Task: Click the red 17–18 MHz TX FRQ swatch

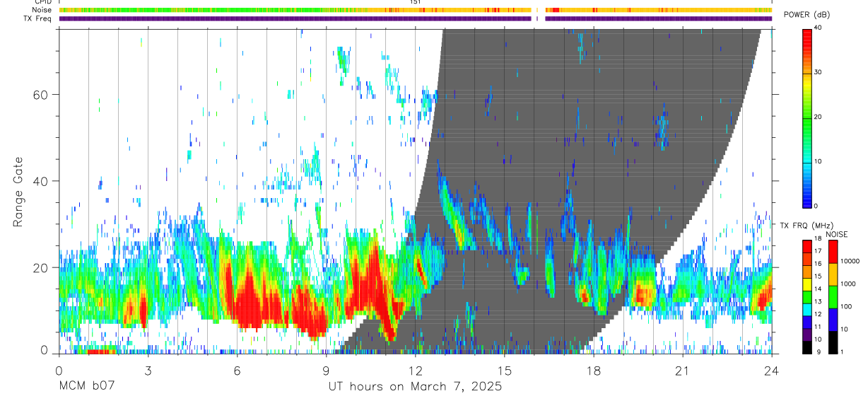Action: pos(807,246)
